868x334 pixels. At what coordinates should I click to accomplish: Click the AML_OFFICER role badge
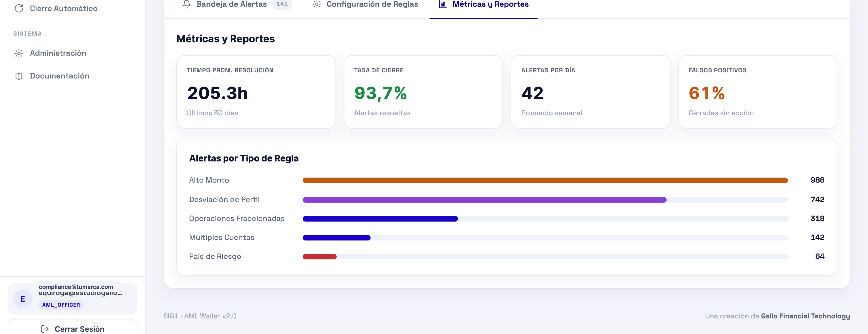61,305
